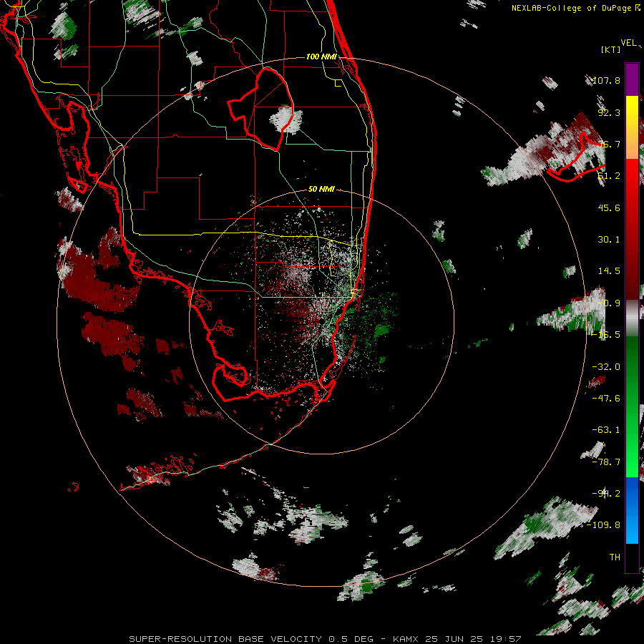Select the black TH segment of color bar
644x644 pixels.
(632, 557)
